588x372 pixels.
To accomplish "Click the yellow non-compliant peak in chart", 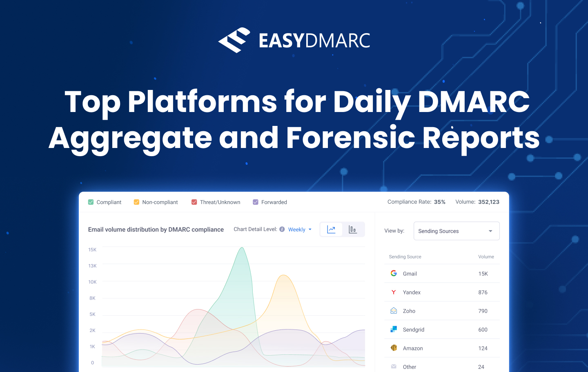I will click(283, 276).
